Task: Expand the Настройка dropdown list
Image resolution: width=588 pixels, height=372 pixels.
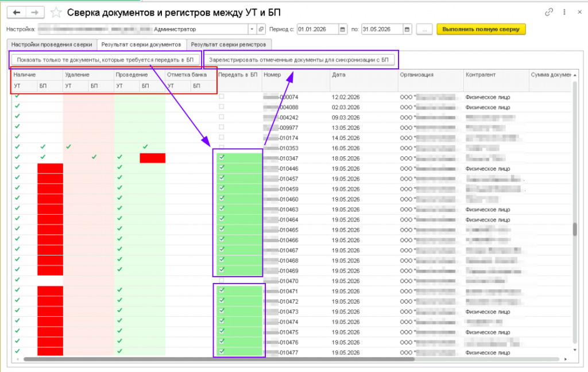Action: coord(252,29)
